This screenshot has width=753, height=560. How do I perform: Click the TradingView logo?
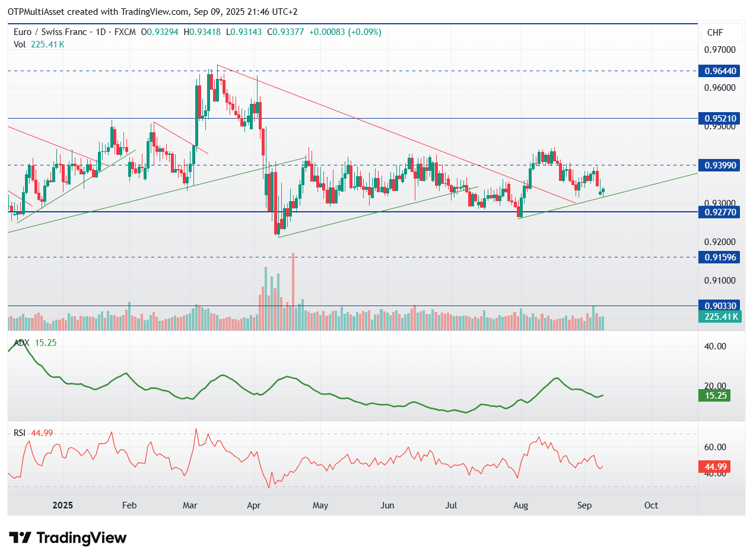68,537
